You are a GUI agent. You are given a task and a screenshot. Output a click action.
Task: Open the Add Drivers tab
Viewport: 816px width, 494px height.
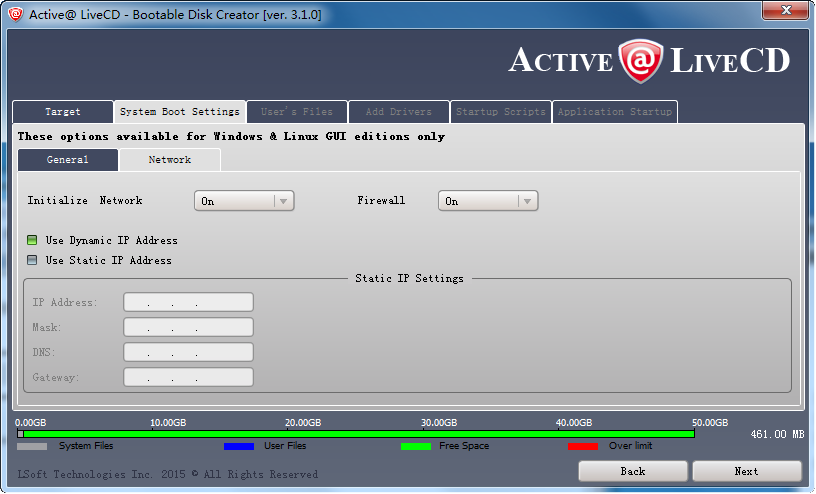click(x=399, y=112)
